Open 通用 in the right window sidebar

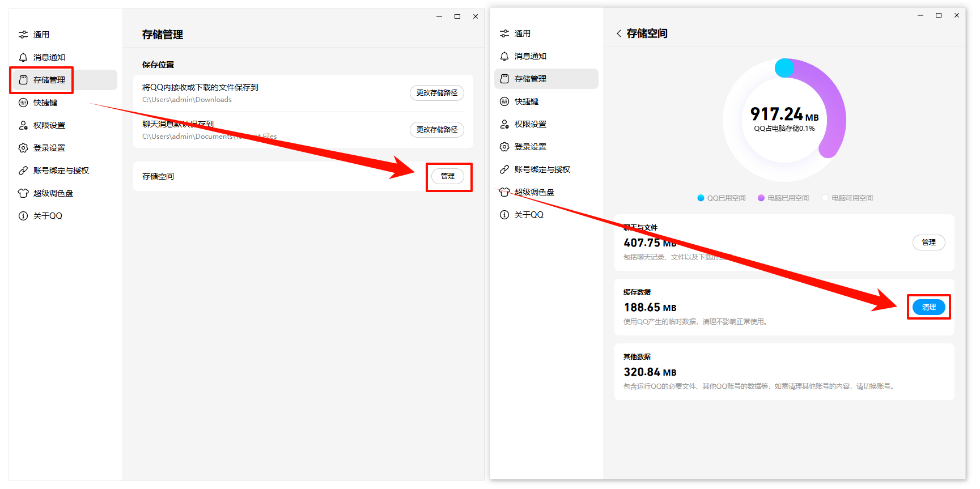pyautogui.click(x=522, y=33)
